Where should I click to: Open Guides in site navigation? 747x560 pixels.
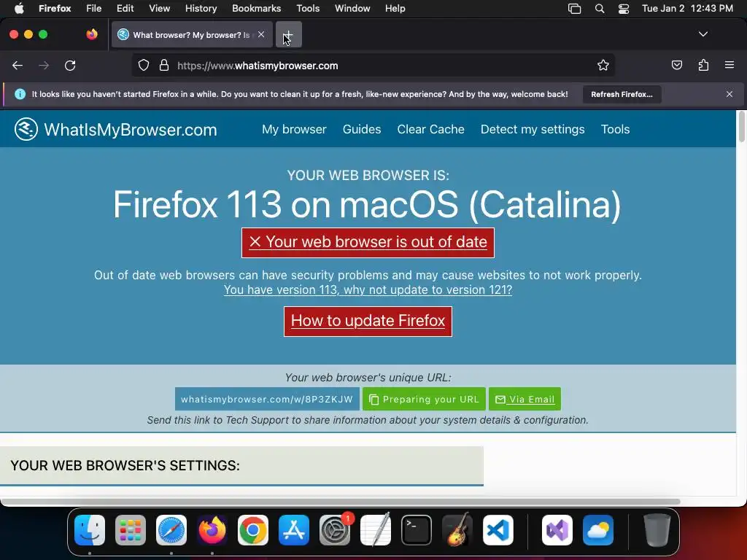(x=362, y=129)
